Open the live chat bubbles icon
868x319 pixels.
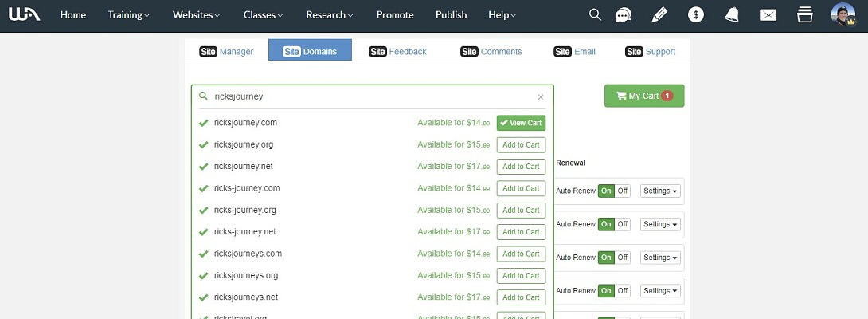click(x=624, y=15)
